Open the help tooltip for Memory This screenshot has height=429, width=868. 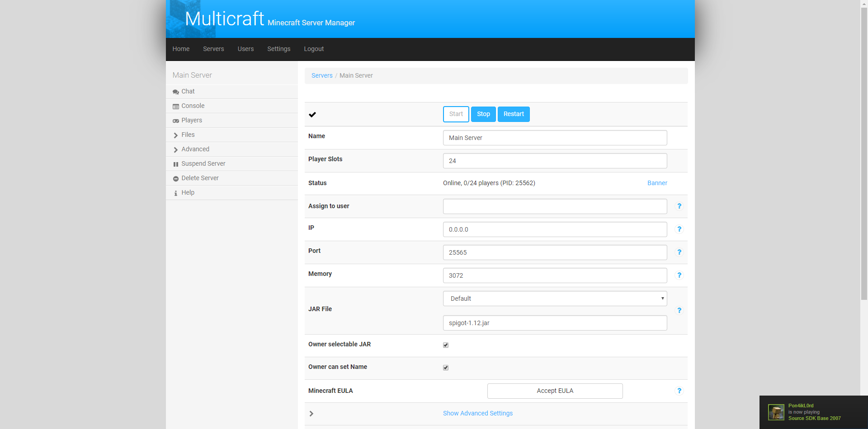[x=679, y=275]
